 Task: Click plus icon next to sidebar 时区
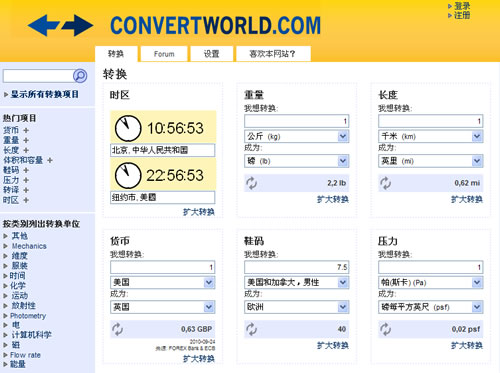(x=26, y=200)
